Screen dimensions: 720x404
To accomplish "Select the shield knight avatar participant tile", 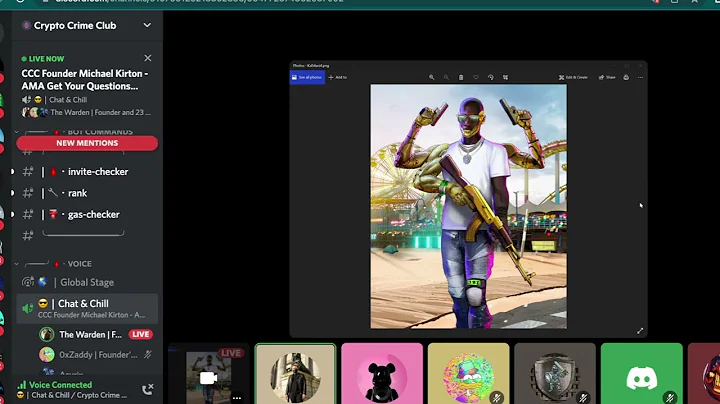I will click(x=555, y=374).
